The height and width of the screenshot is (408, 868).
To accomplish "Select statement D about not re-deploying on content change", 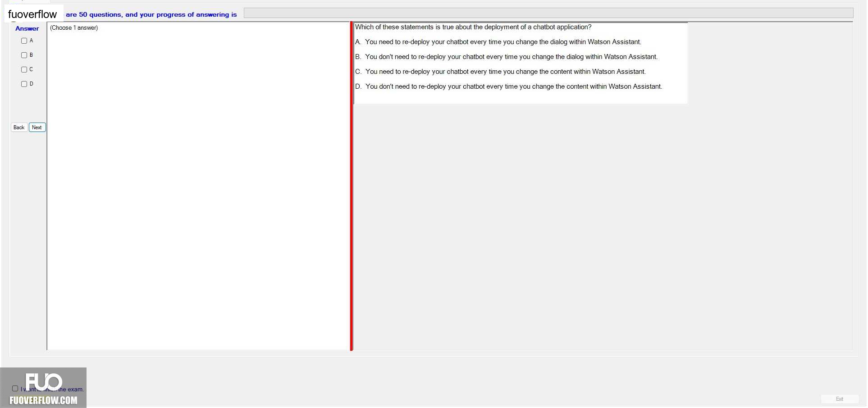I will point(508,86).
